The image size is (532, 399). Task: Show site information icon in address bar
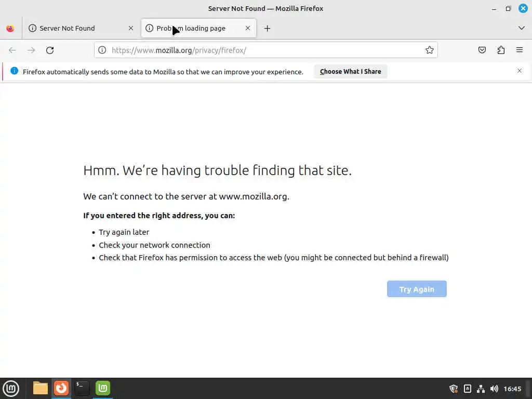(102, 50)
